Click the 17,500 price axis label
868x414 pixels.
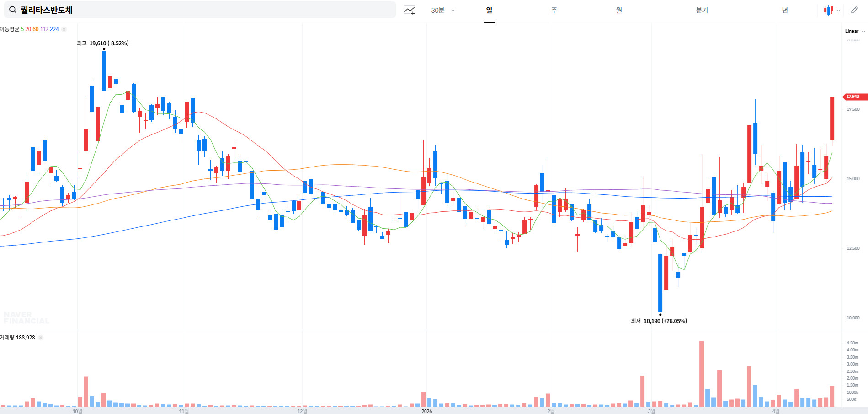click(x=853, y=109)
